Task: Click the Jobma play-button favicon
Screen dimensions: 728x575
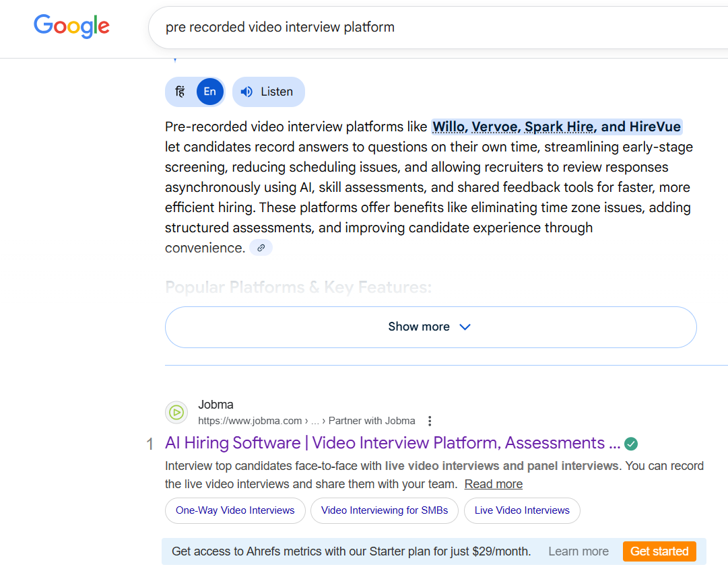Action: click(x=176, y=411)
